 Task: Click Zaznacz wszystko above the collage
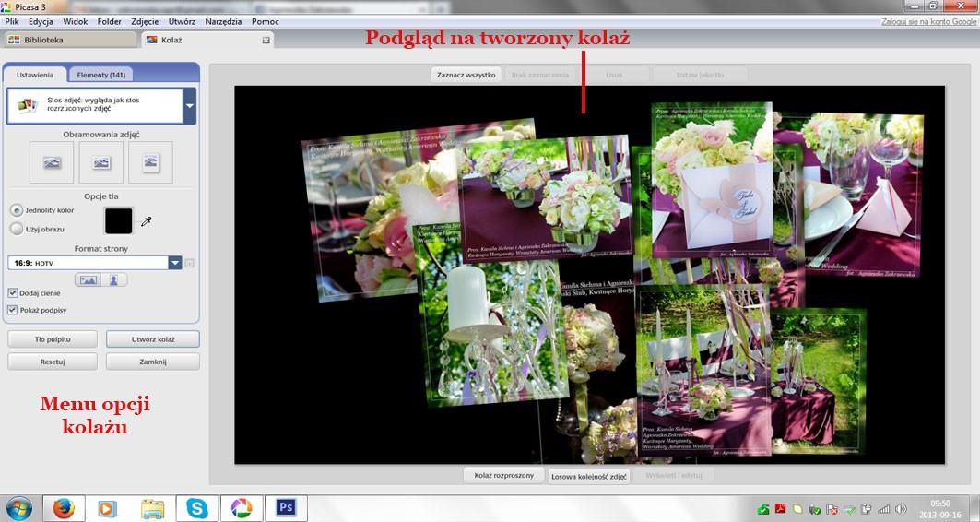coord(466,75)
